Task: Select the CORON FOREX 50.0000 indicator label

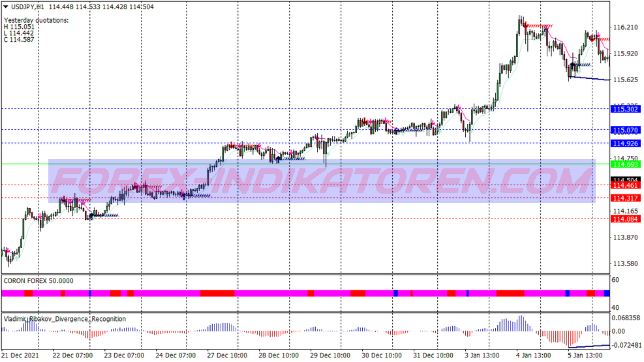Action: (38, 280)
